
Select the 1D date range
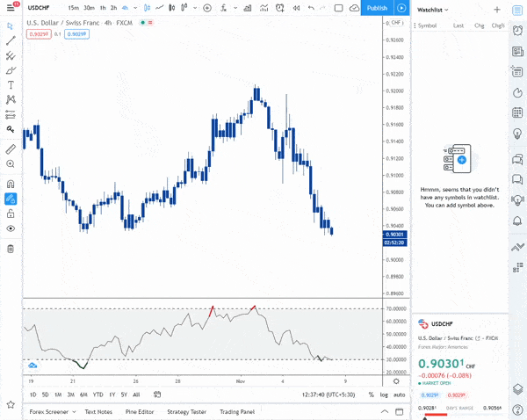pos(33,395)
